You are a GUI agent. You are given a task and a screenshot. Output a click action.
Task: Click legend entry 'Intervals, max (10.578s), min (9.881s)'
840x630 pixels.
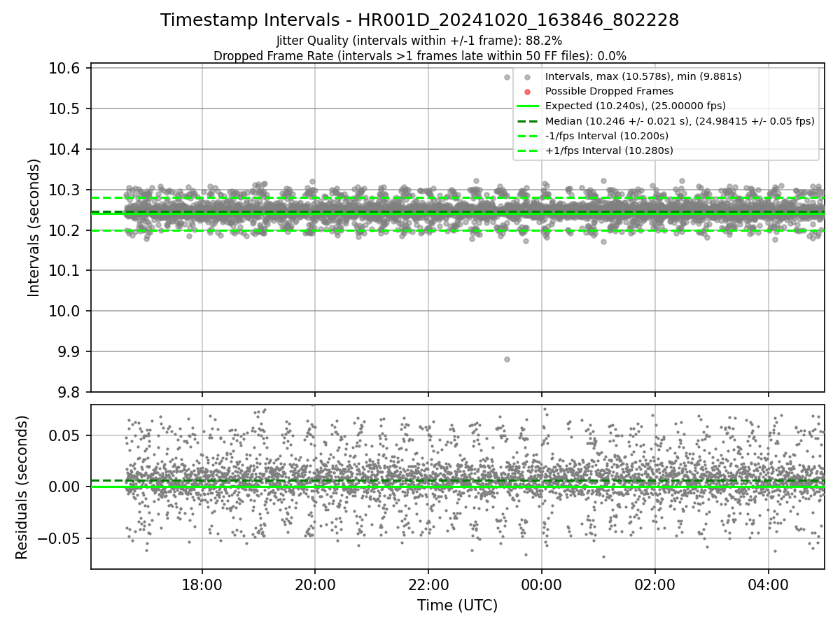click(643, 76)
